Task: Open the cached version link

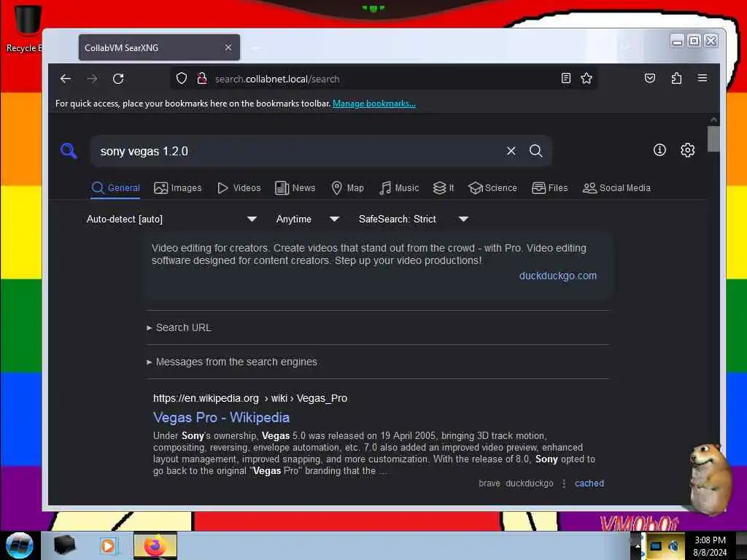Action: point(589,483)
